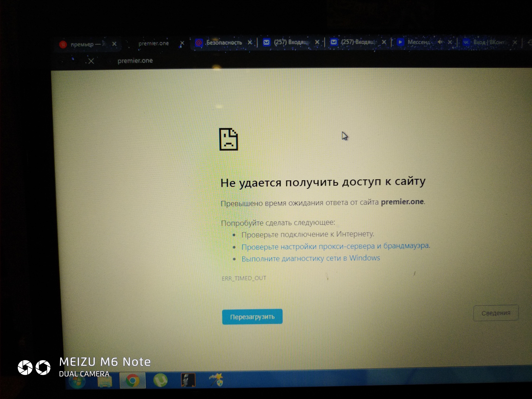The image size is (532, 399).
Task: Stop page loading with toolbar X button
Action: tap(91, 61)
